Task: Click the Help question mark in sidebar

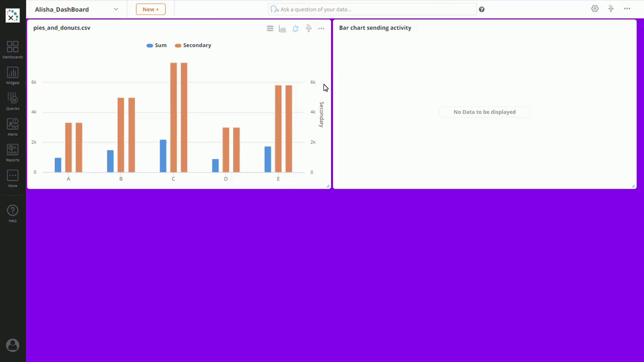Action: (x=13, y=213)
